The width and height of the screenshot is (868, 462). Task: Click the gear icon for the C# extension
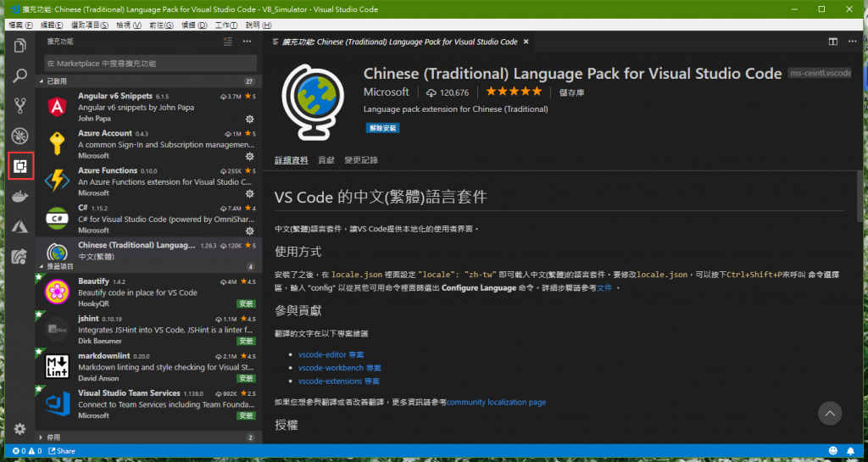tap(250, 231)
